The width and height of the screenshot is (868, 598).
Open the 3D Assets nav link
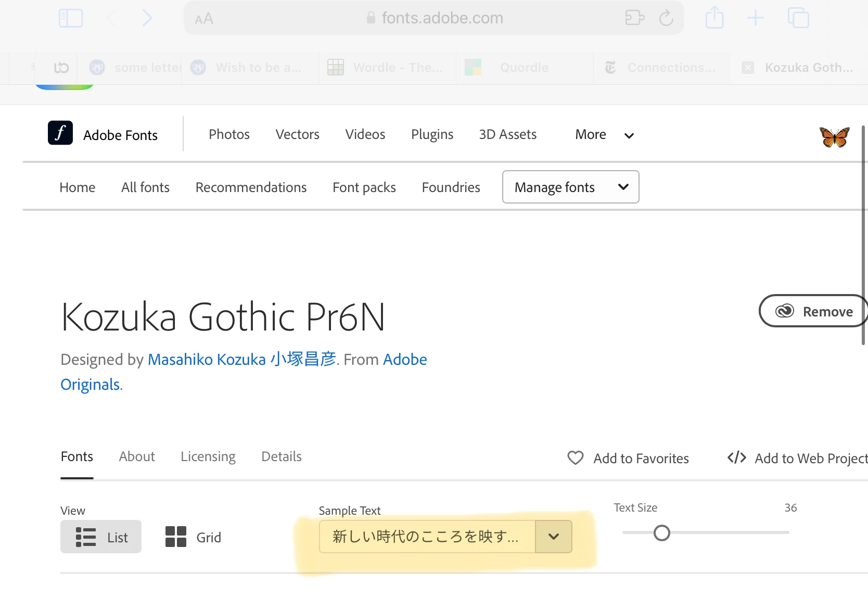click(508, 134)
